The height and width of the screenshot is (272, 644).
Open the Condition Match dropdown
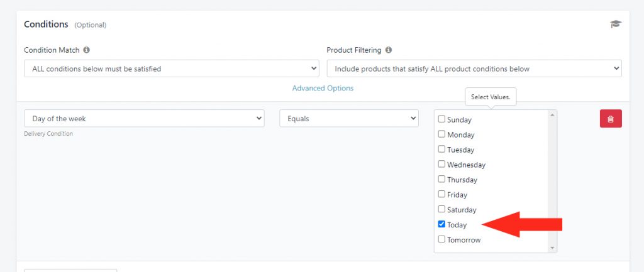pos(172,68)
